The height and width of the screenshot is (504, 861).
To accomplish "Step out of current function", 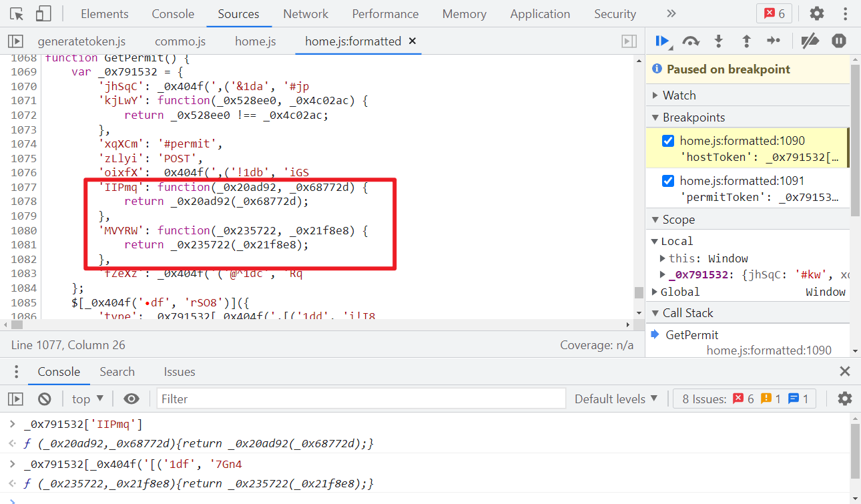I will pyautogui.click(x=746, y=41).
